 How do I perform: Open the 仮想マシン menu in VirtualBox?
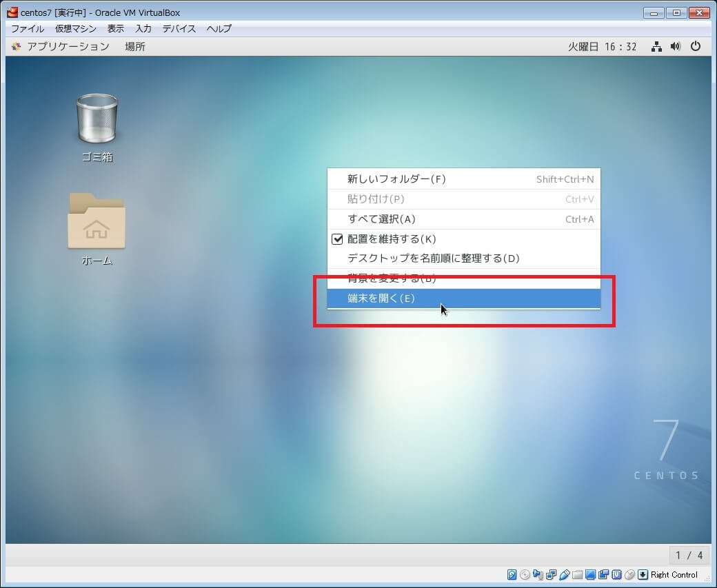(x=76, y=29)
